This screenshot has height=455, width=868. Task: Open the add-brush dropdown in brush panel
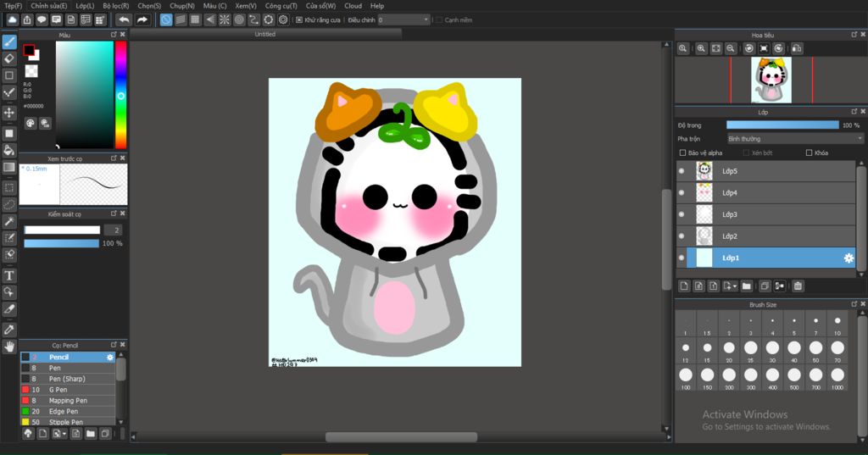[64, 434]
